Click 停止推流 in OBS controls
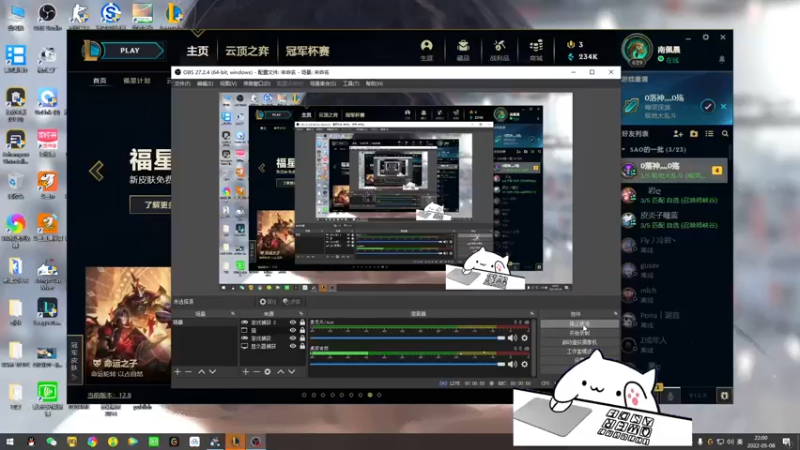This screenshot has height=450, width=800. click(579, 324)
